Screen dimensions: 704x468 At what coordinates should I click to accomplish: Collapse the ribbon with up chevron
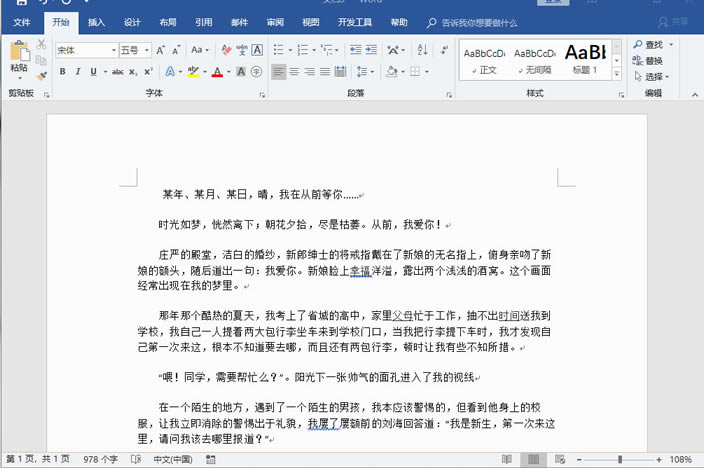[x=695, y=95]
